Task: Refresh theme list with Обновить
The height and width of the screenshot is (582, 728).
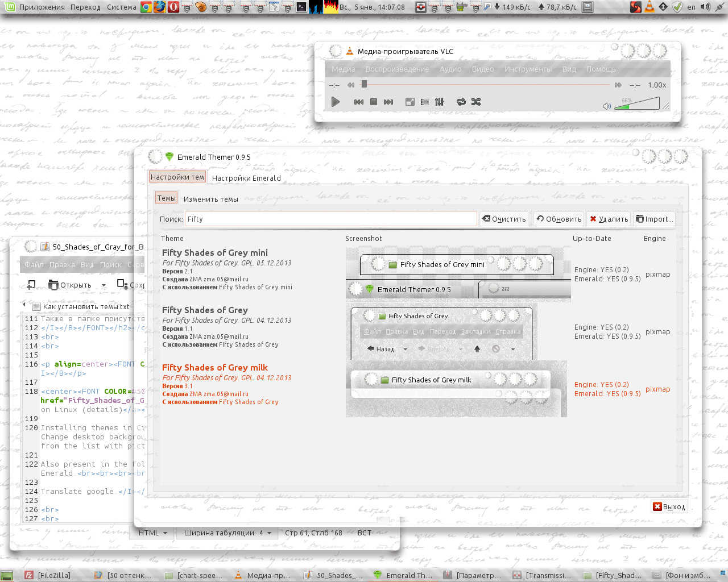Action: [x=559, y=219]
